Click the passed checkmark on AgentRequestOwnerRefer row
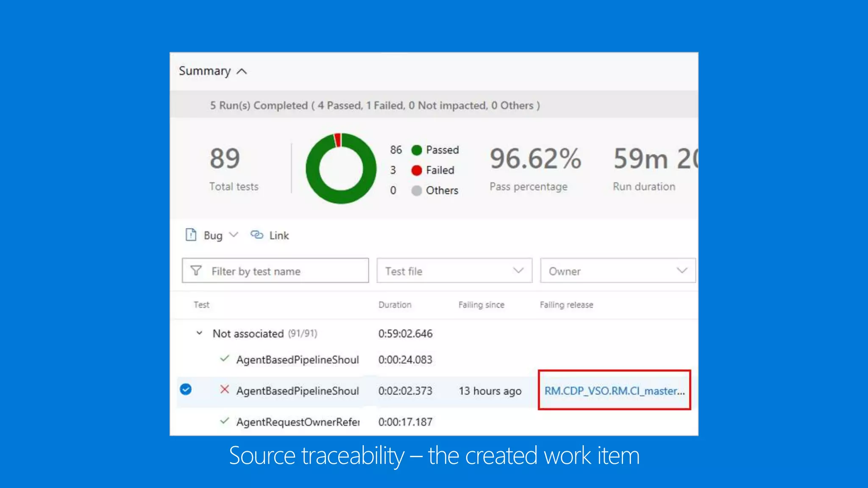 [x=225, y=421]
